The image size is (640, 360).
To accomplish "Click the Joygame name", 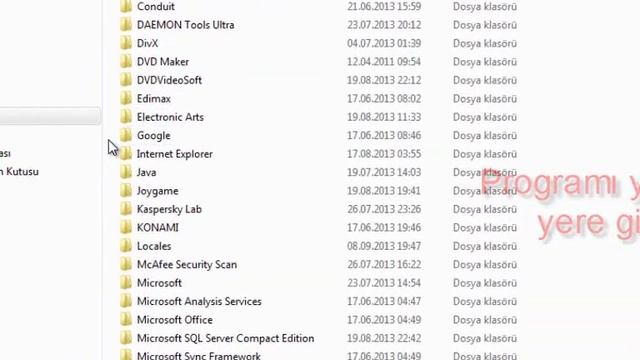I will click(x=158, y=191).
